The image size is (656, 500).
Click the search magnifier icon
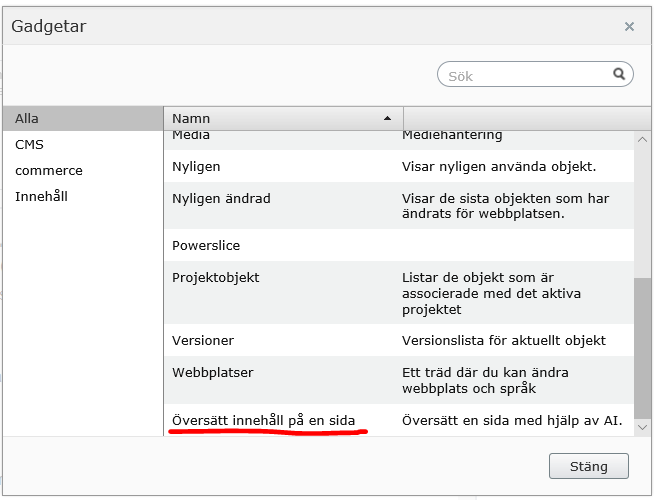620,74
